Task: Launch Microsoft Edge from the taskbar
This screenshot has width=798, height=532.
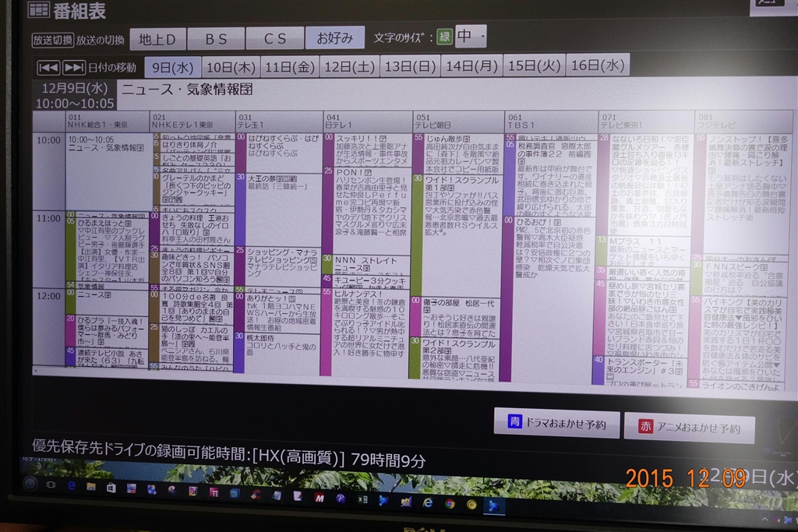Action: click(x=71, y=486)
